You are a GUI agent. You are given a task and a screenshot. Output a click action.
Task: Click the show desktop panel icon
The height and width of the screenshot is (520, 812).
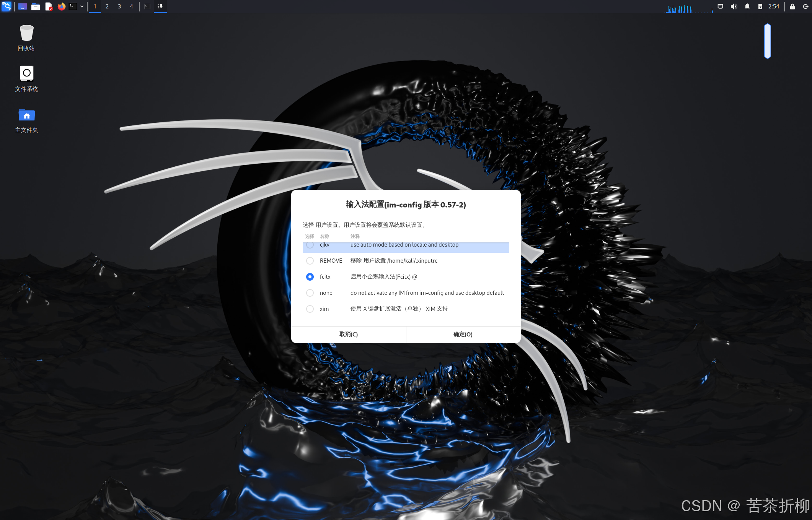click(x=23, y=6)
